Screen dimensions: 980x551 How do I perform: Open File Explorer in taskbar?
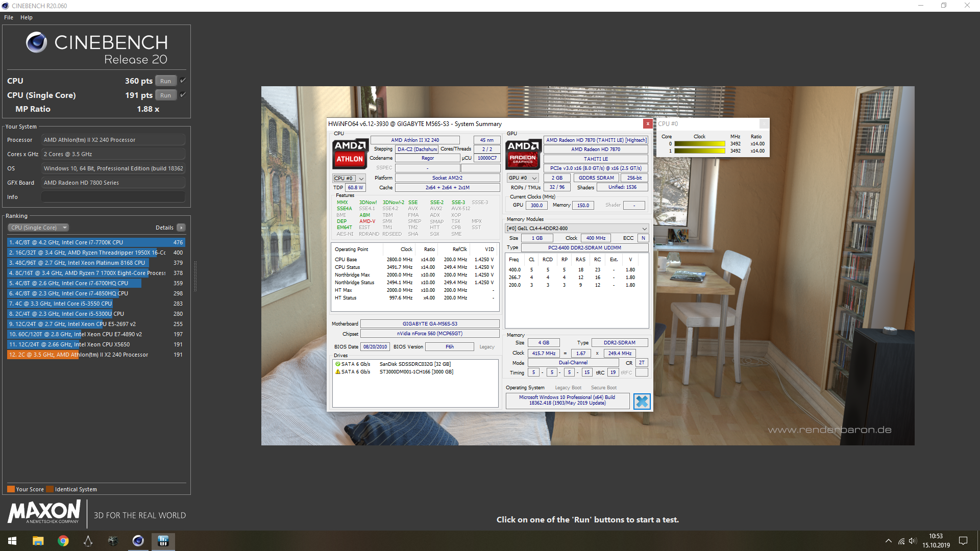38,541
